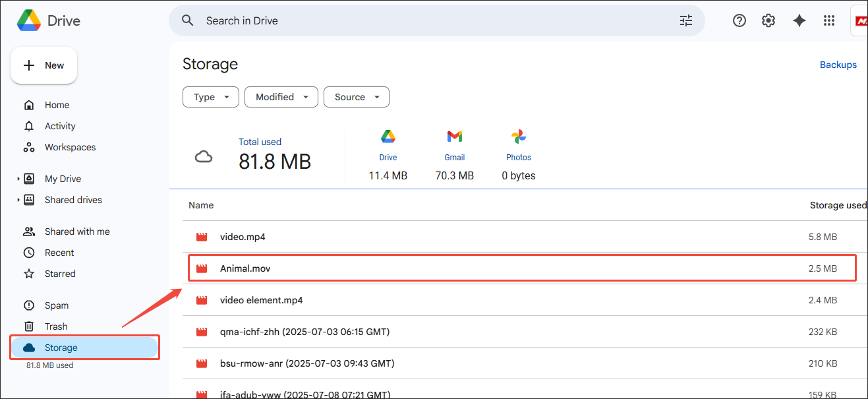Image resolution: width=868 pixels, height=399 pixels.
Task: Expand the My Drive tree
Action: click(18, 179)
